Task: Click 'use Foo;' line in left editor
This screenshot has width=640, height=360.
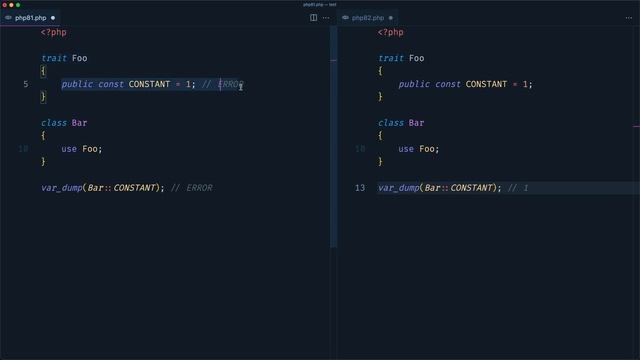Action: tap(82, 149)
